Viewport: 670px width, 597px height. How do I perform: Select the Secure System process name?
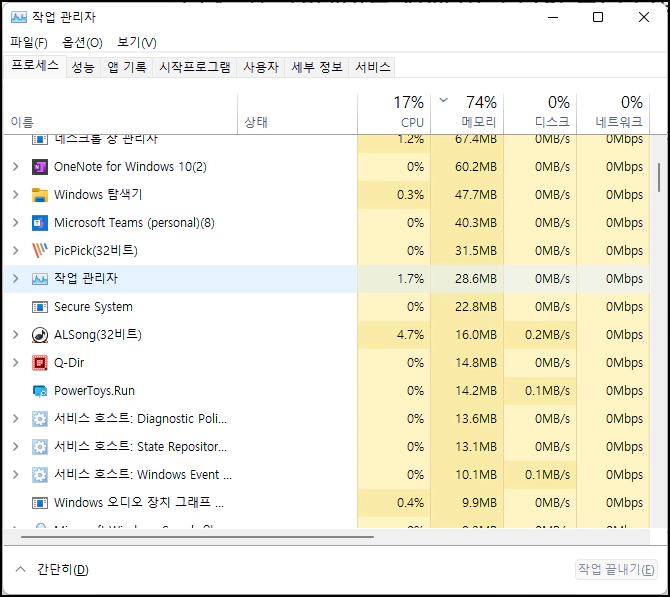click(93, 307)
